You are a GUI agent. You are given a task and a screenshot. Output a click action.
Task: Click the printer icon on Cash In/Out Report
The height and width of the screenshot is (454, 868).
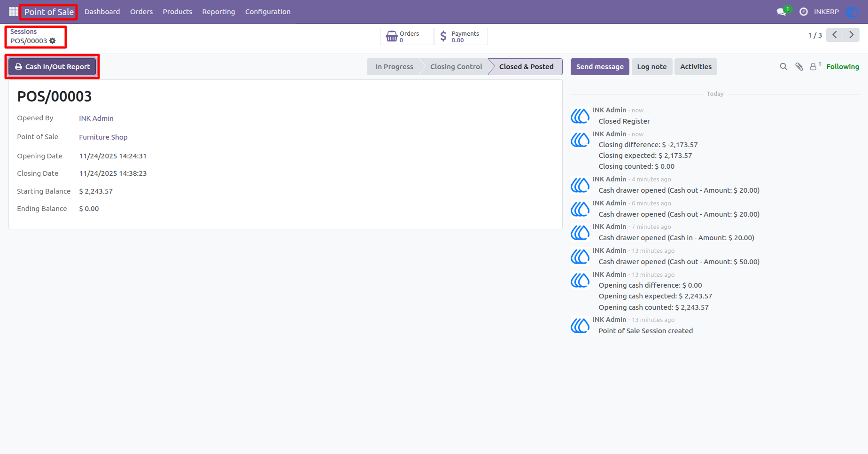(18, 67)
